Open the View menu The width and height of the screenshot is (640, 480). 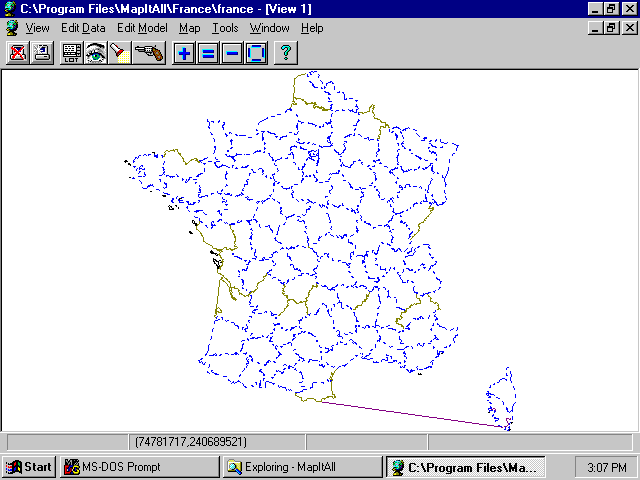[x=37, y=28]
